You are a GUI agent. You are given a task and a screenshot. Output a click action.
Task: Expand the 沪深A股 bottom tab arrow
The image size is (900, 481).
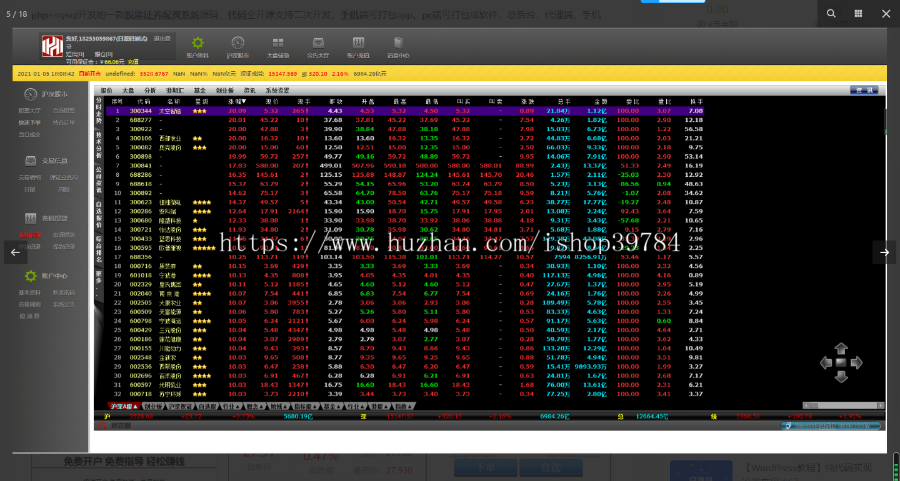(133, 407)
